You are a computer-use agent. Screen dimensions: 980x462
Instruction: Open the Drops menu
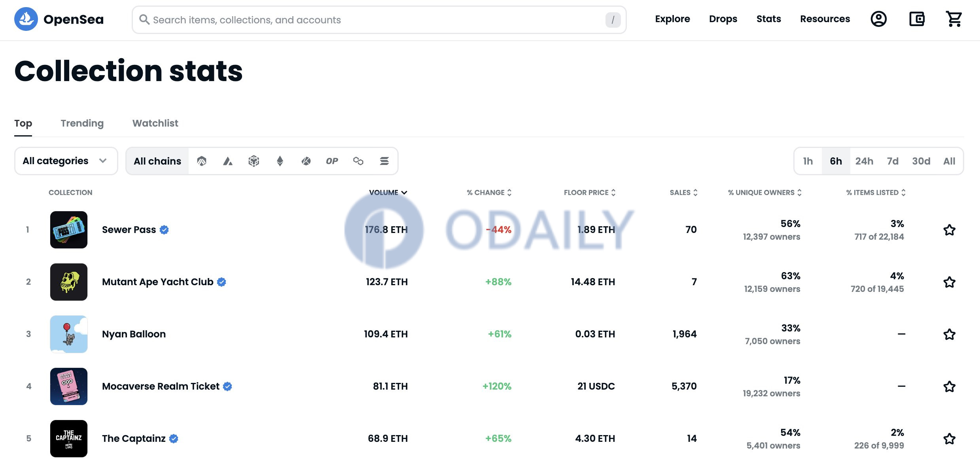pyautogui.click(x=723, y=19)
